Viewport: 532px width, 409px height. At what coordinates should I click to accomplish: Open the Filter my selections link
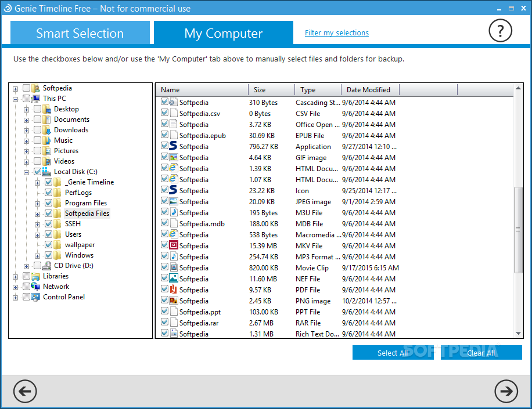tap(337, 33)
